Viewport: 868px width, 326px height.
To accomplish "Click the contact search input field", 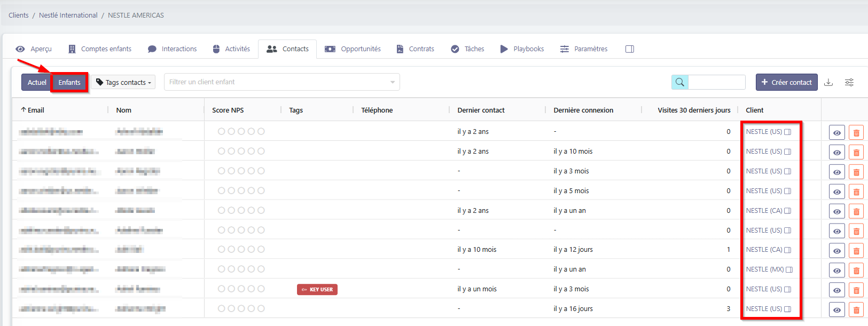I will pos(716,82).
